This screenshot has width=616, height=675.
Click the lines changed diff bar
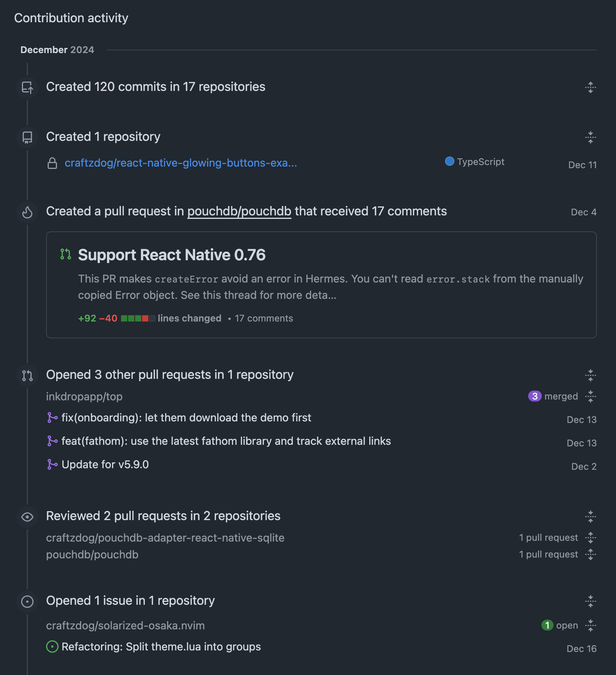pos(138,318)
